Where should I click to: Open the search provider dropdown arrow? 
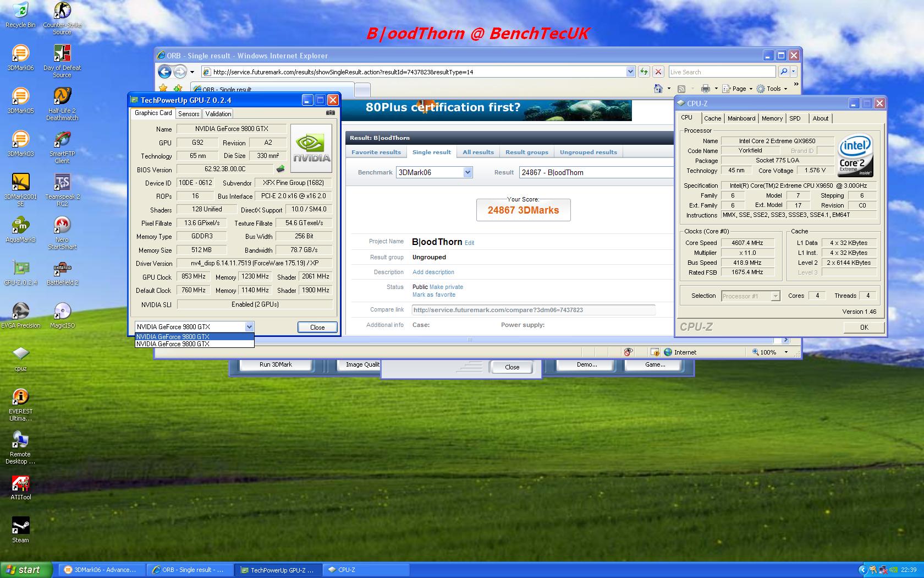(793, 72)
